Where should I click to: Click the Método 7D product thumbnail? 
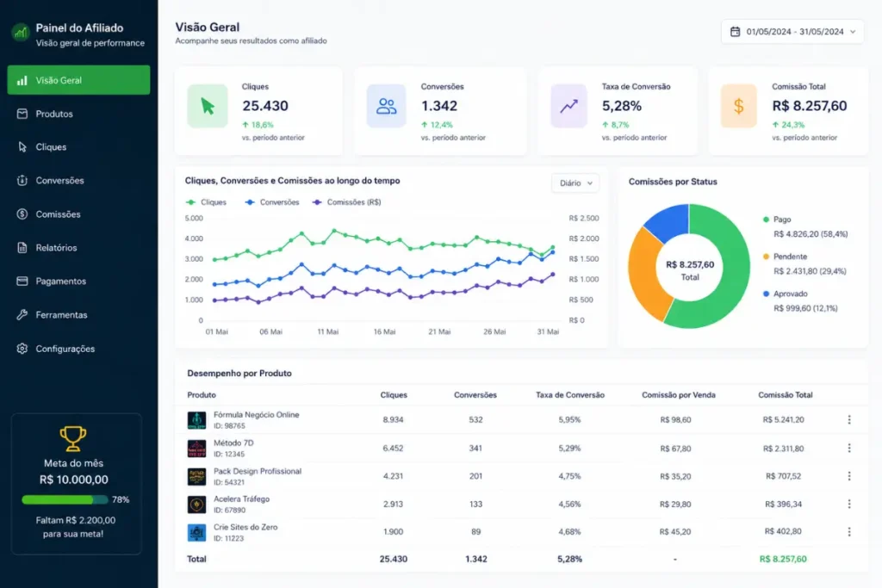196,448
